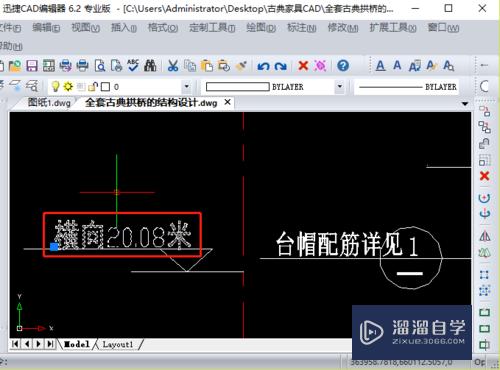The height and width of the screenshot is (370, 500).
Task: Click the rotate icon with a blue arc
Action: pos(485,198)
